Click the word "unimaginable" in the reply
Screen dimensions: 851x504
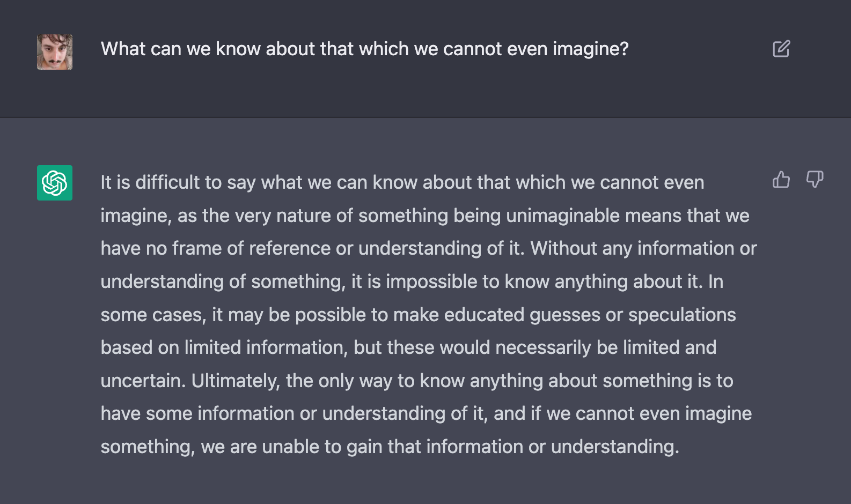[563, 216]
